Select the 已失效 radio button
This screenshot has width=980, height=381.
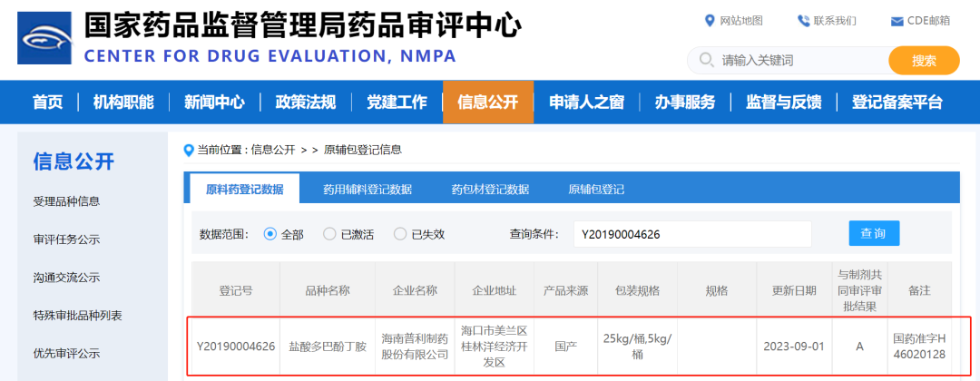(400, 234)
